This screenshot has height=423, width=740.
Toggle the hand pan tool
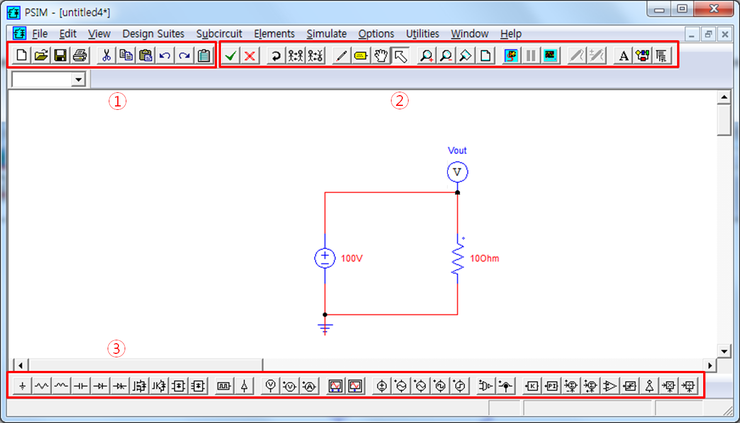[x=380, y=55]
